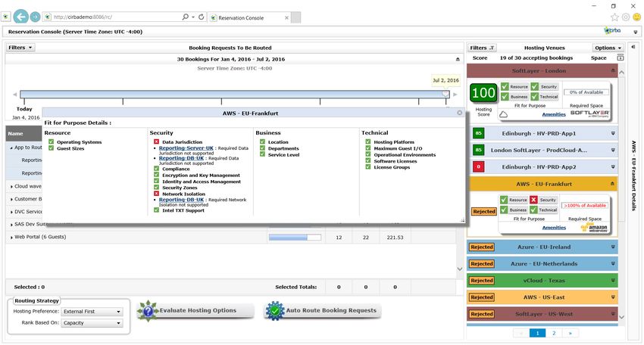
Task: Click the Location green check under Business
Action: 262,142
